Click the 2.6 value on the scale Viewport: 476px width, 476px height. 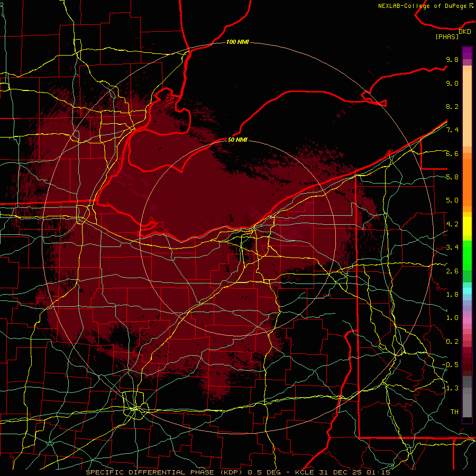pos(452,271)
